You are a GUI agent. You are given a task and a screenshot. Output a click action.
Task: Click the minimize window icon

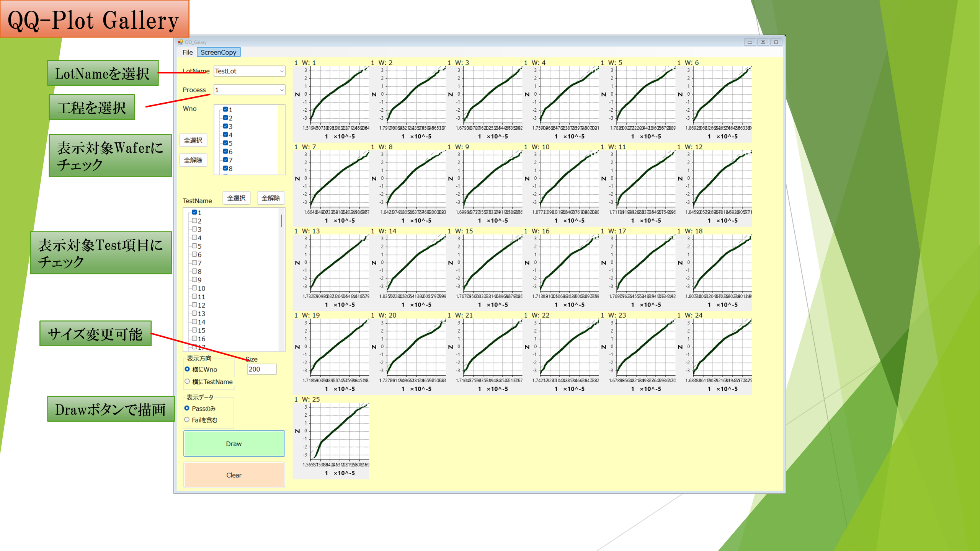[750, 42]
